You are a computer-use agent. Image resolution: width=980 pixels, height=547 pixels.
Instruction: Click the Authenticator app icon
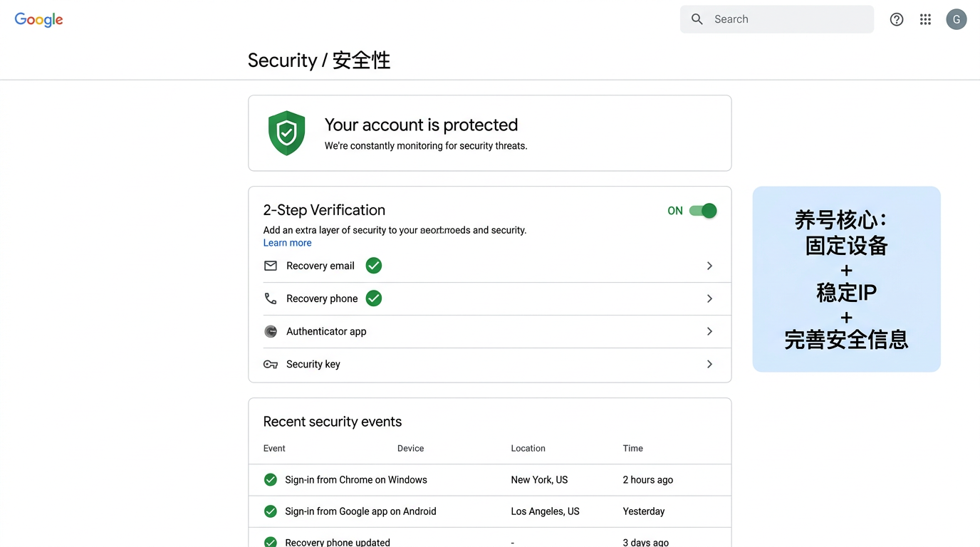coord(271,331)
